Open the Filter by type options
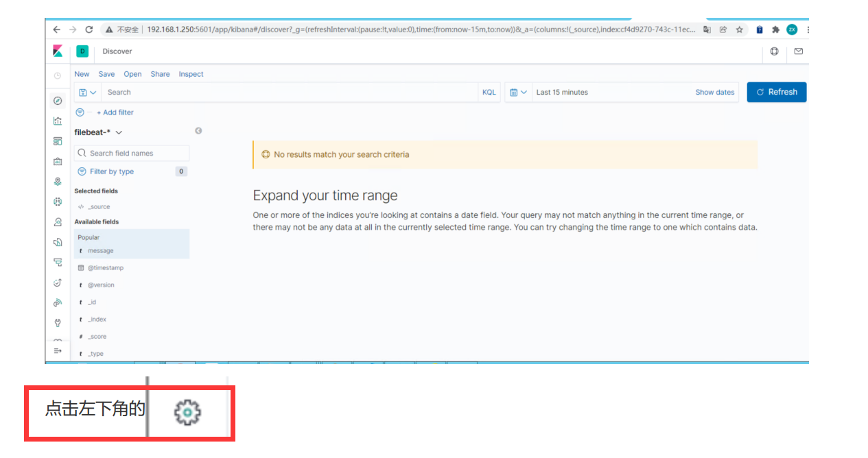868x458 pixels. (x=106, y=171)
